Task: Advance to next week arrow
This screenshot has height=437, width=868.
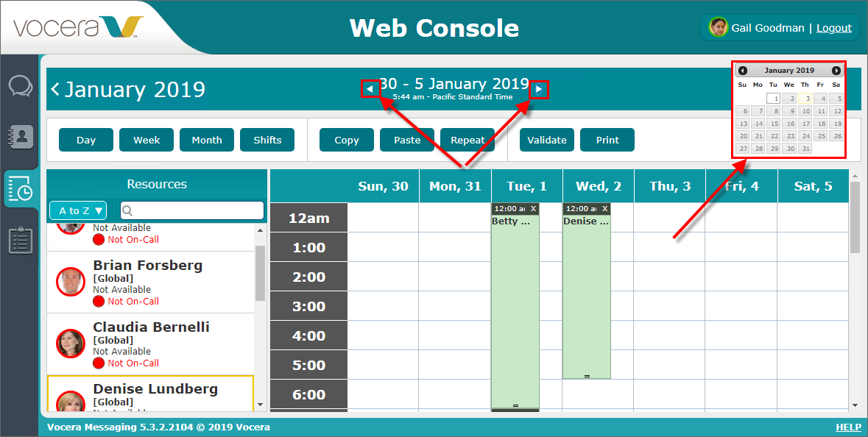Action: [x=539, y=89]
